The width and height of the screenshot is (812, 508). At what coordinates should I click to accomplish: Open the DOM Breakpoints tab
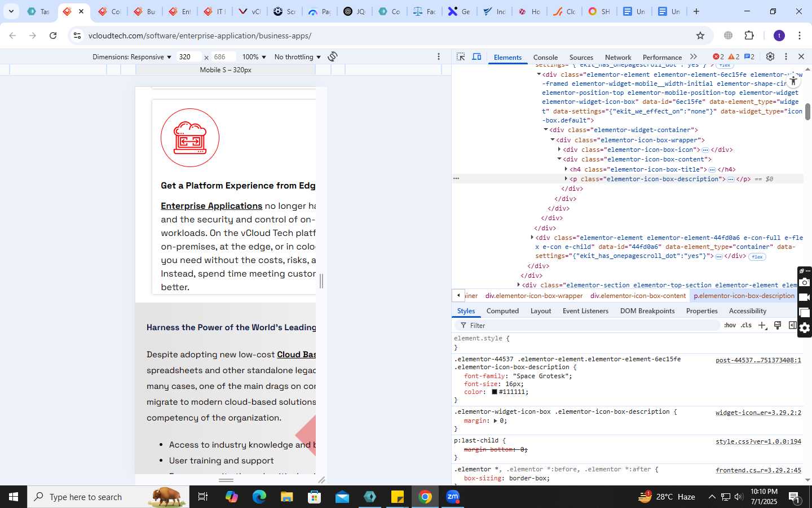tap(647, 311)
